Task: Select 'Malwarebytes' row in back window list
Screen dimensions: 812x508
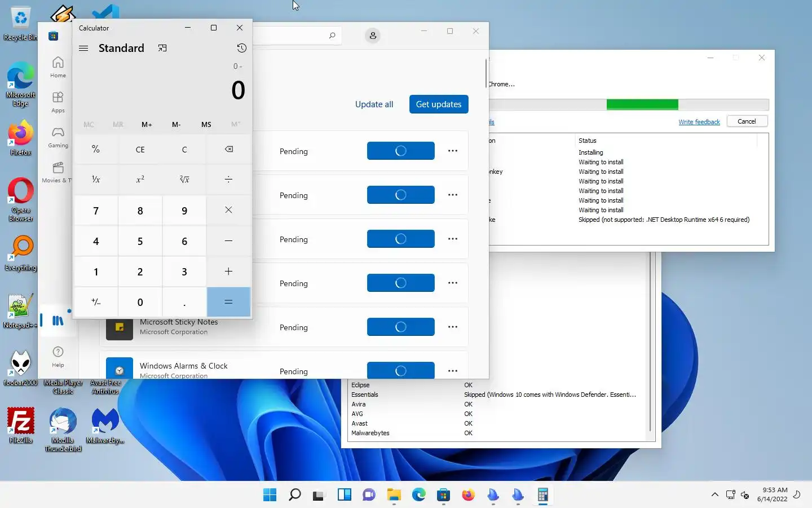Action: pyautogui.click(x=370, y=433)
